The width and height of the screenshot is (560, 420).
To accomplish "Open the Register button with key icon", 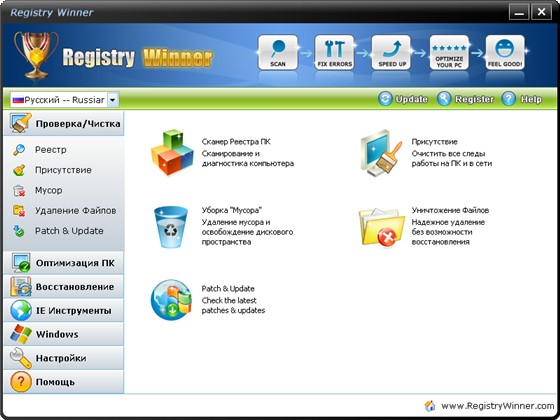I will [x=465, y=99].
